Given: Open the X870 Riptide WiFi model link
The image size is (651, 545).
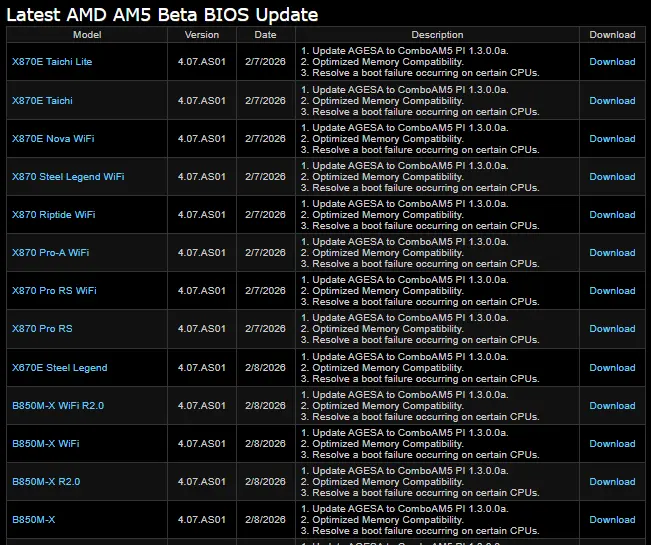Looking at the screenshot, I should 54,215.
